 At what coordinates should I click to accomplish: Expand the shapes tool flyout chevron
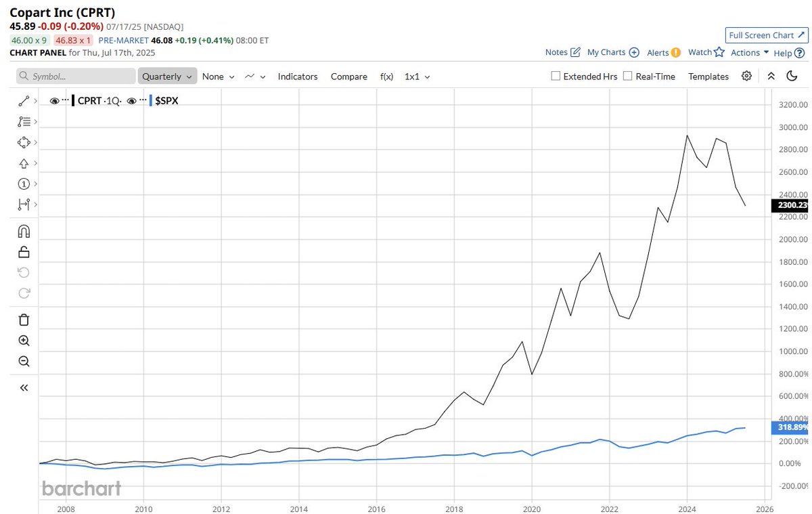pyautogui.click(x=35, y=142)
